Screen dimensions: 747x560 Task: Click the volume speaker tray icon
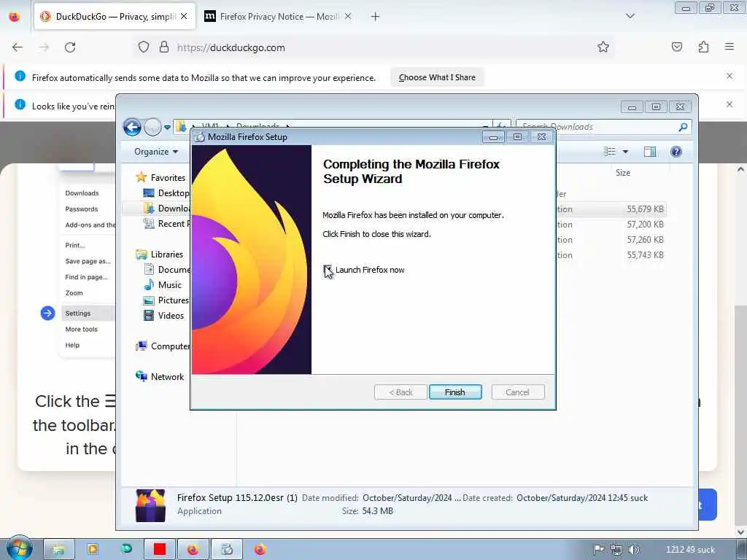[x=633, y=550]
